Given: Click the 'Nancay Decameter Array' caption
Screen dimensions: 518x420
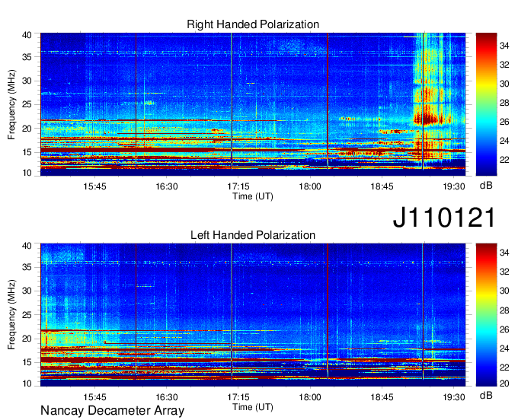Looking at the screenshot, I should pos(112,411).
